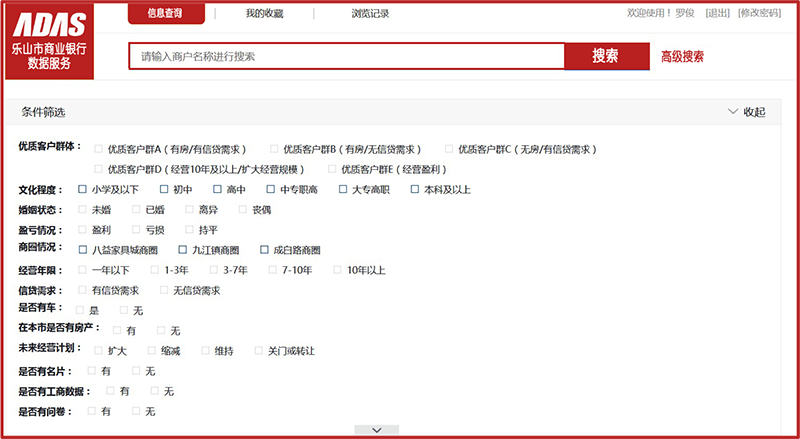Open 修改密码 link

tap(759, 13)
